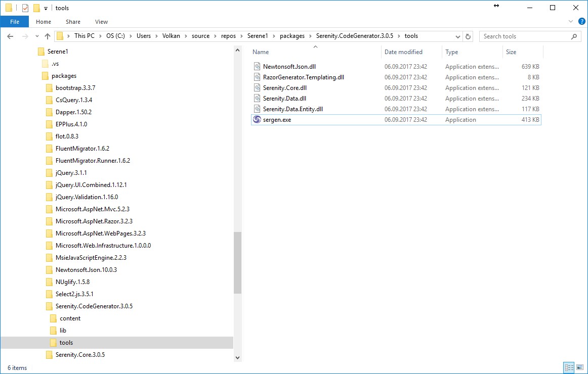
Task: Click the navigation pane scrollbar thumb
Action: (x=237, y=263)
